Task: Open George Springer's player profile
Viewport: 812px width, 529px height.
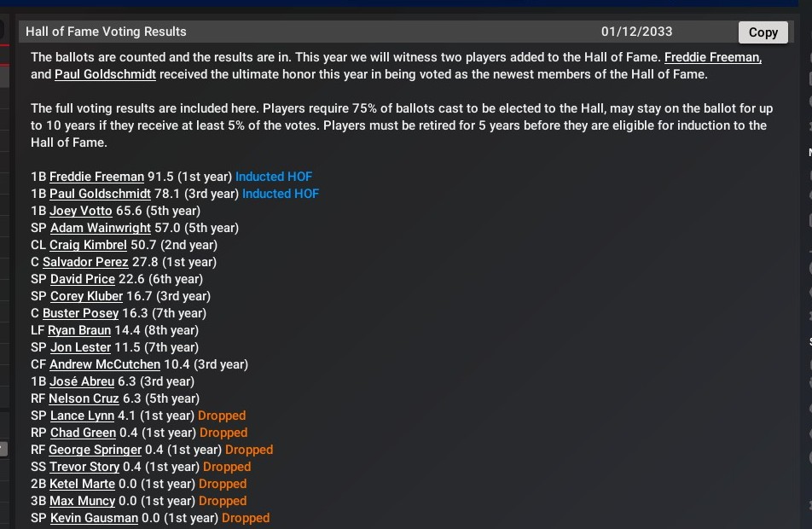Action: click(x=95, y=450)
